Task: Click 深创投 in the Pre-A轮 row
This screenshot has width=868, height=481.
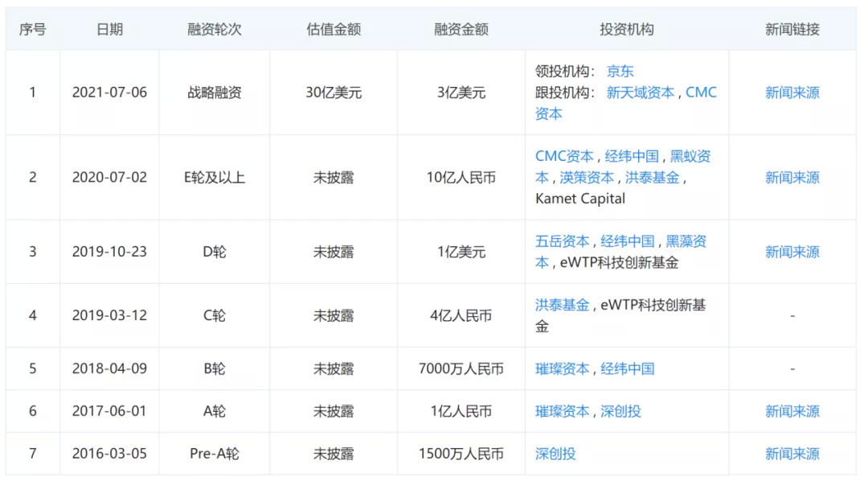Action: tap(555, 454)
